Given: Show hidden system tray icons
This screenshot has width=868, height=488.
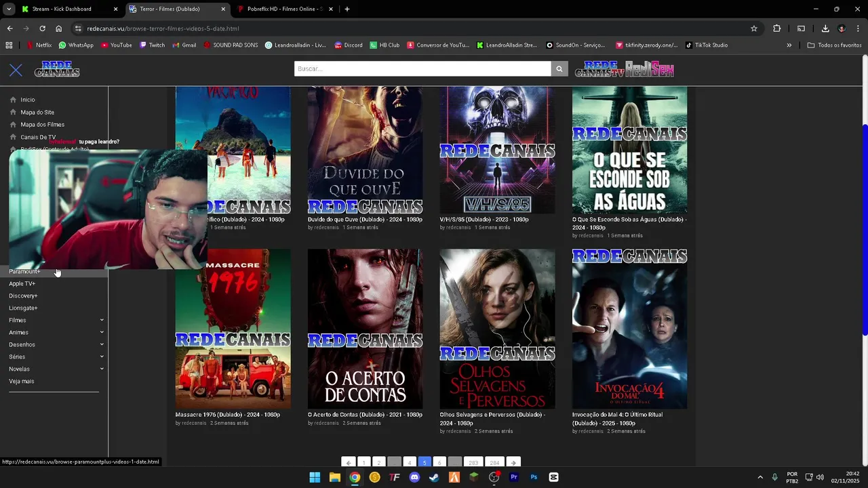Looking at the screenshot, I should click(759, 477).
